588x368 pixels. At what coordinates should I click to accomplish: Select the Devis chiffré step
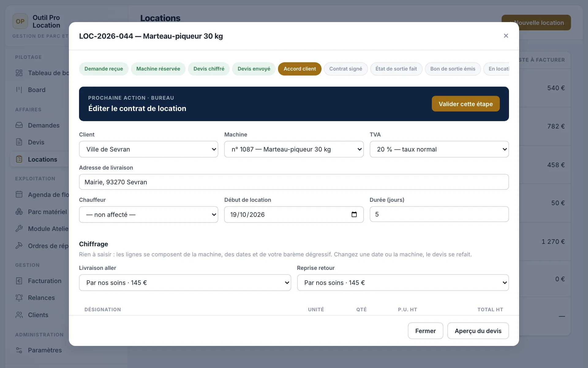209,69
